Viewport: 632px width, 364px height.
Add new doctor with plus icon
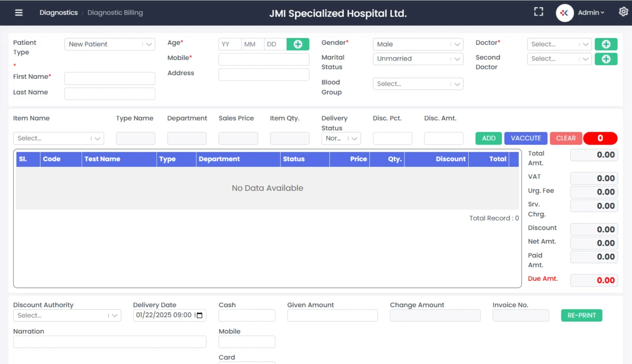tap(606, 44)
